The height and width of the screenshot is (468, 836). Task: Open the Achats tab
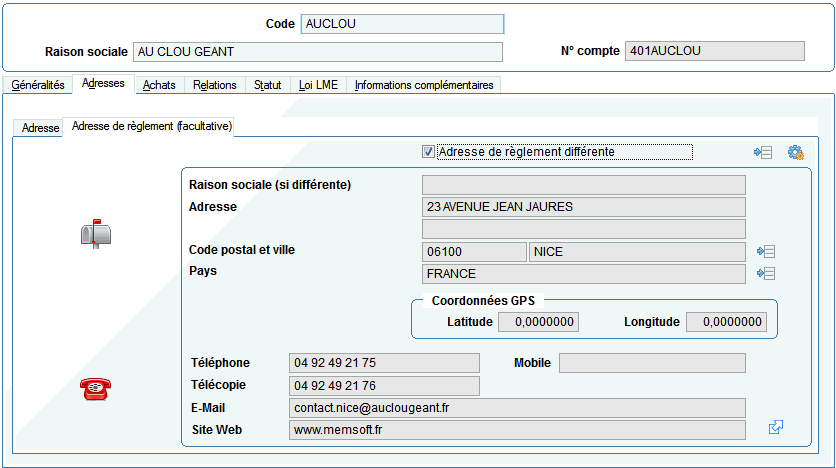tap(159, 86)
